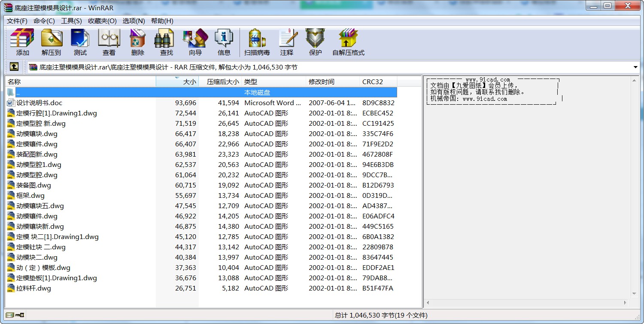
Task: Click comment text www.9icad.com header
Action: coord(488,80)
